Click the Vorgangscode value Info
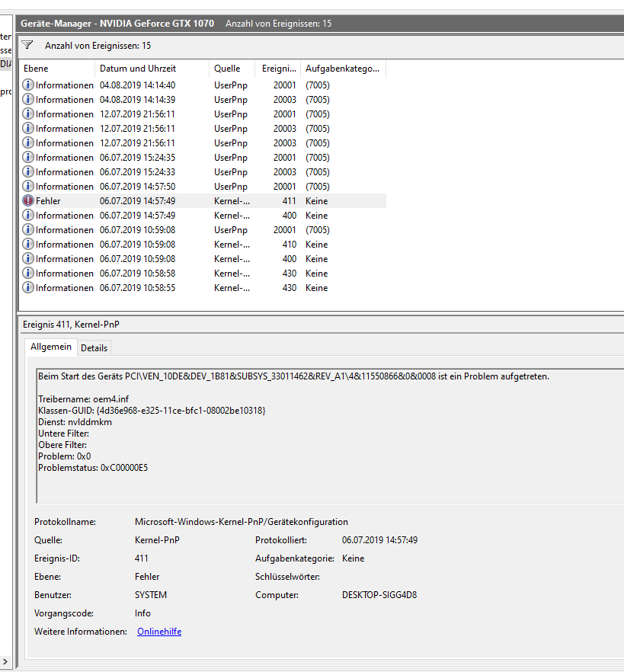 142,613
